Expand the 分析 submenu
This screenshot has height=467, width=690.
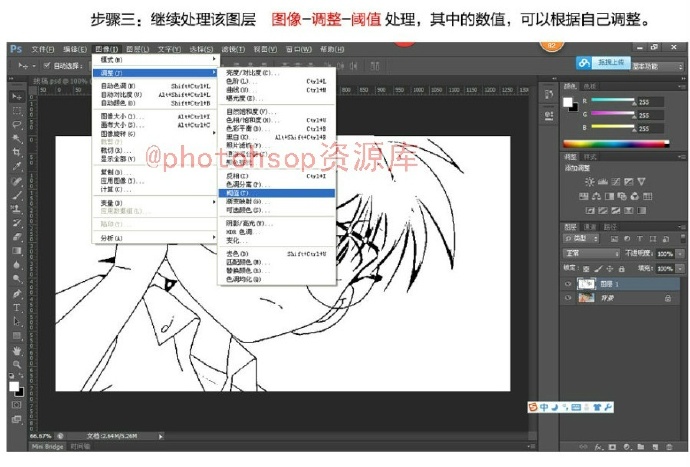coord(154,238)
